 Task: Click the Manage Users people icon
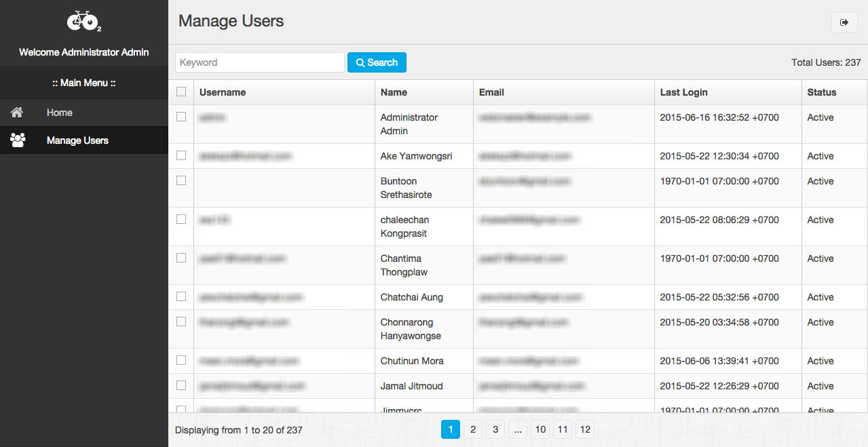coord(18,140)
